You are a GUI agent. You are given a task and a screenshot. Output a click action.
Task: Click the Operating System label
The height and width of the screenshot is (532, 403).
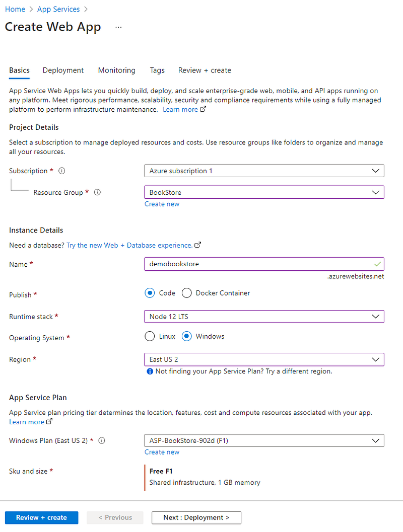coord(36,338)
